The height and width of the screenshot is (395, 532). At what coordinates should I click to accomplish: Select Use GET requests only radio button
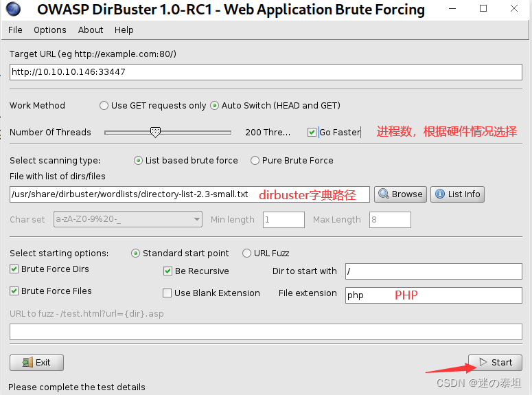point(104,106)
